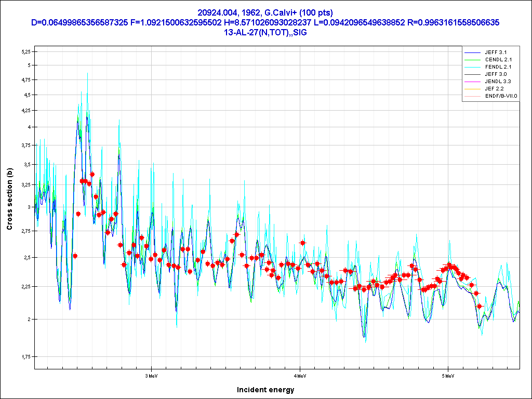This screenshot has width=532, height=399.
Task: Click the 'Cross section (b)' y-axis label
Action: [9, 199]
